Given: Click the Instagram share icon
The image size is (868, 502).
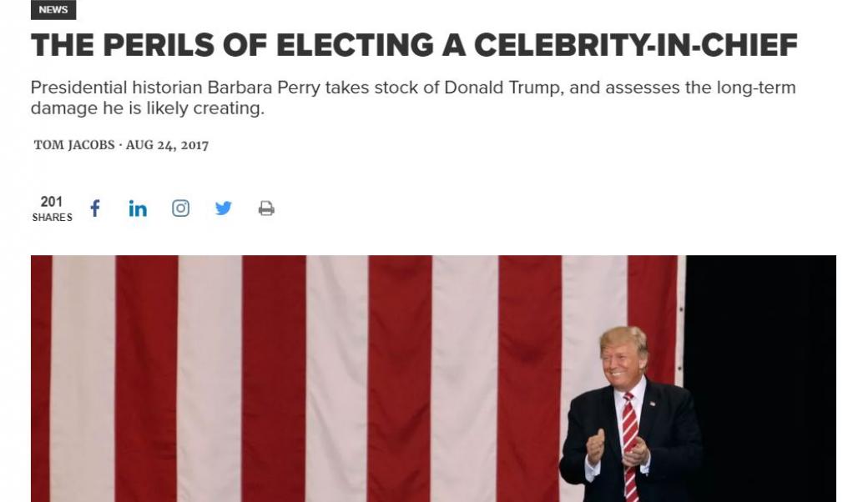Looking at the screenshot, I should tap(180, 208).
